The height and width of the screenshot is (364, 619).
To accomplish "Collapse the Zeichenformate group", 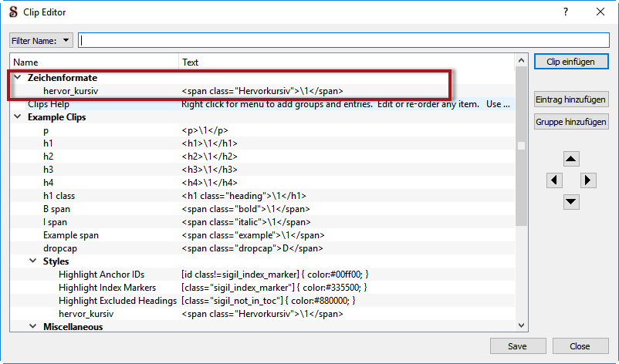I will [18, 78].
